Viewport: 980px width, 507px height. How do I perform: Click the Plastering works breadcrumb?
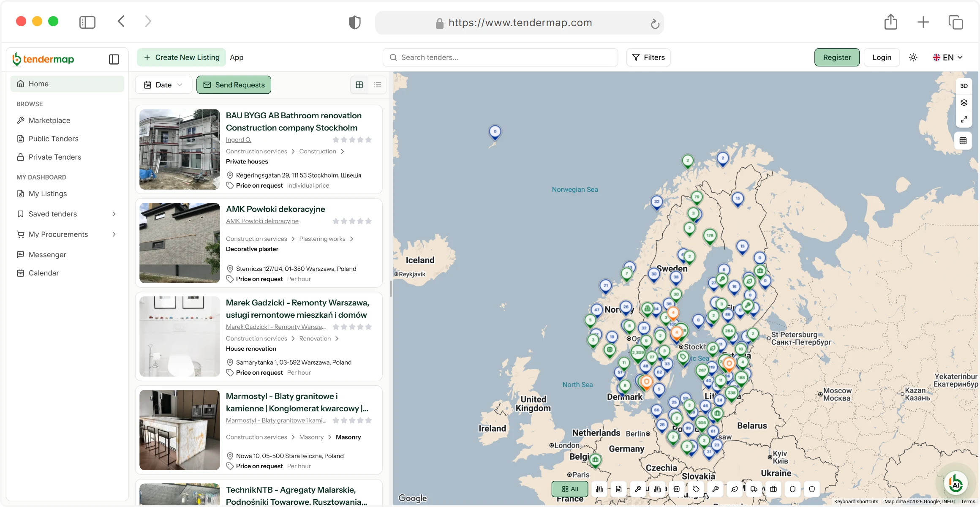pyautogui.click(x=322, y=239)
